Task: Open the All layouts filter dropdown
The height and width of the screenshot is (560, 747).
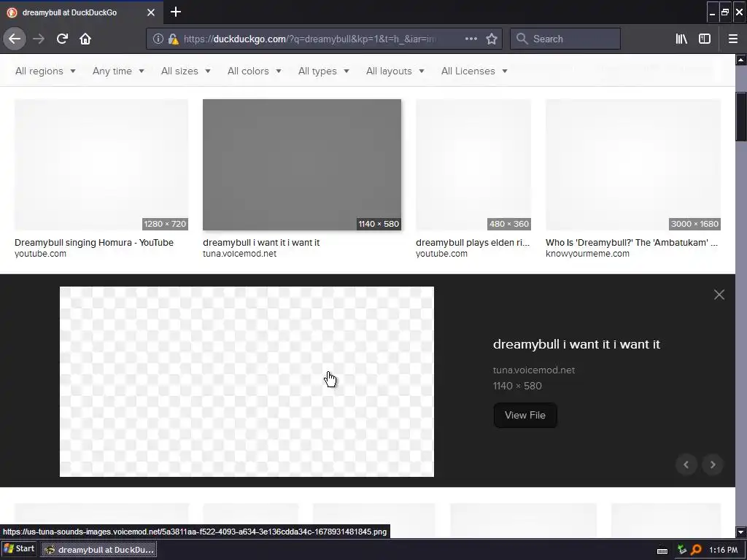Action: (395, 71)
